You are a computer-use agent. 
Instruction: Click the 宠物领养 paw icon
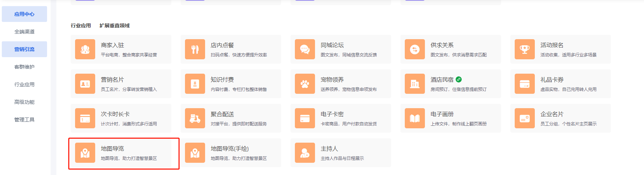(x=305, y=84)
